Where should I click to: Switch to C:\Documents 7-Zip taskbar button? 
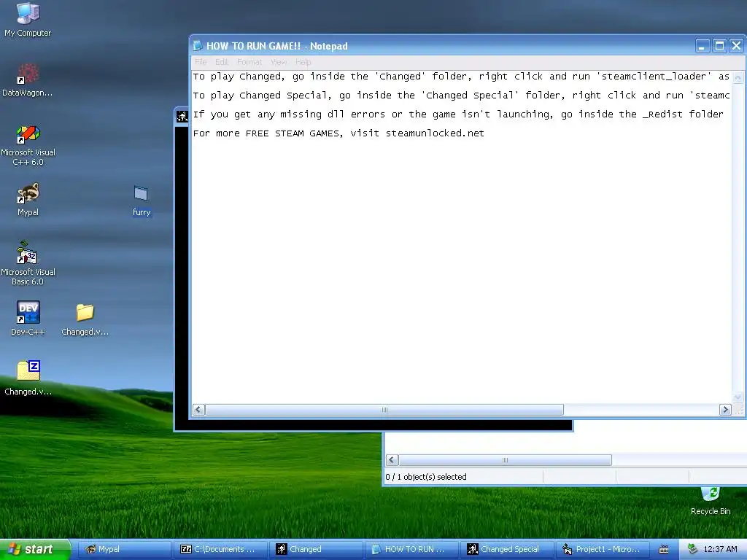point(220,549)
